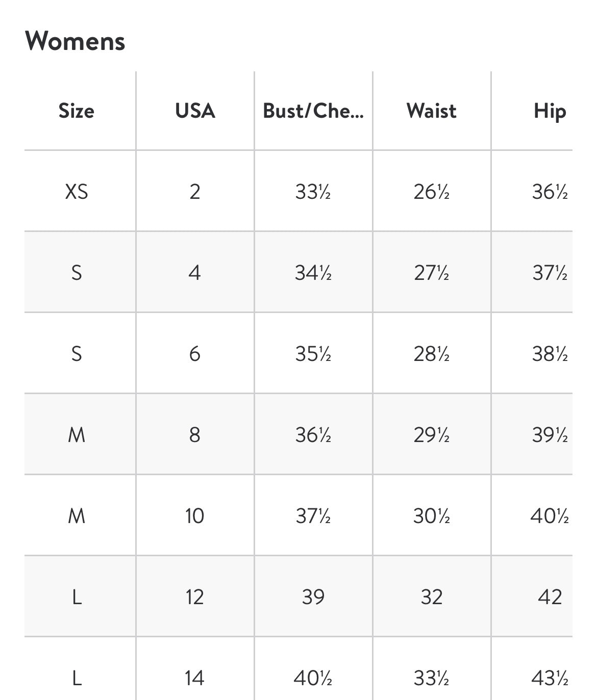Select USA size 12 cell

point(195,597)
